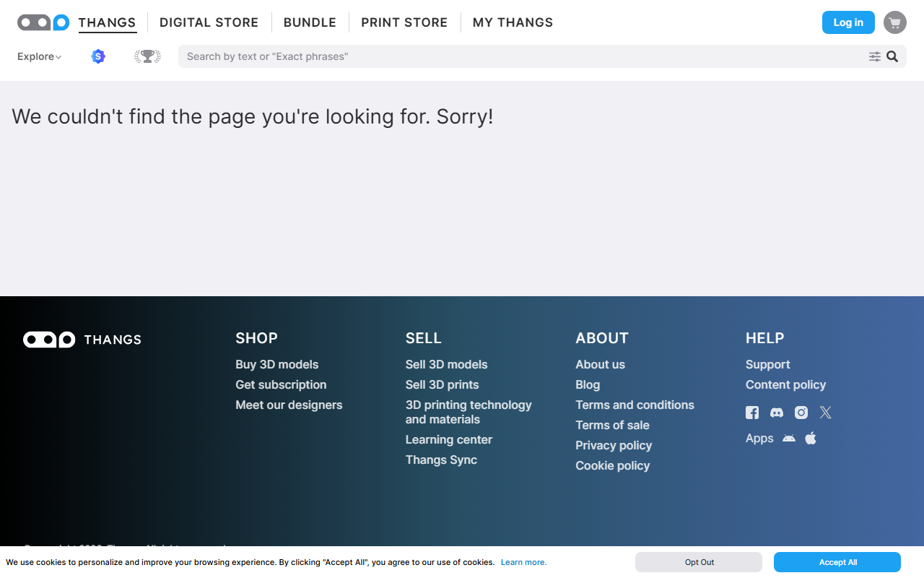
Task: Open the shopping cart icon
Action: (x=895, y=22)
